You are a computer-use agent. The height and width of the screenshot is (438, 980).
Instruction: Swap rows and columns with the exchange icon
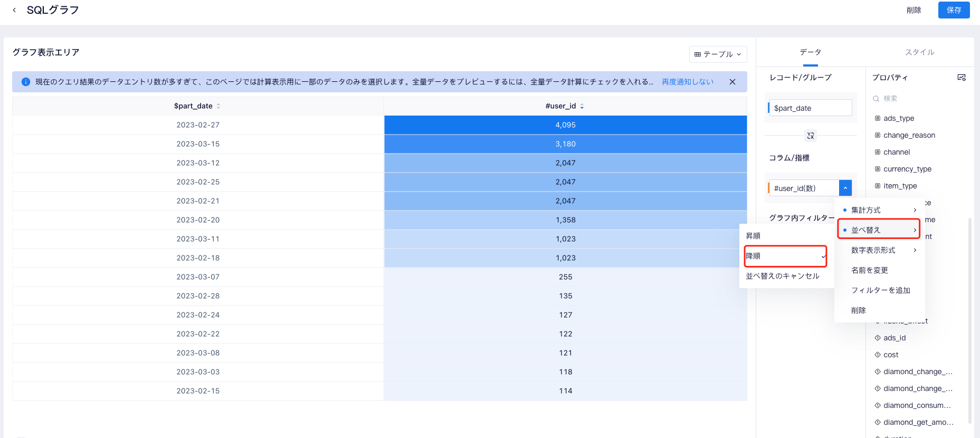click(x=811, y=136)
